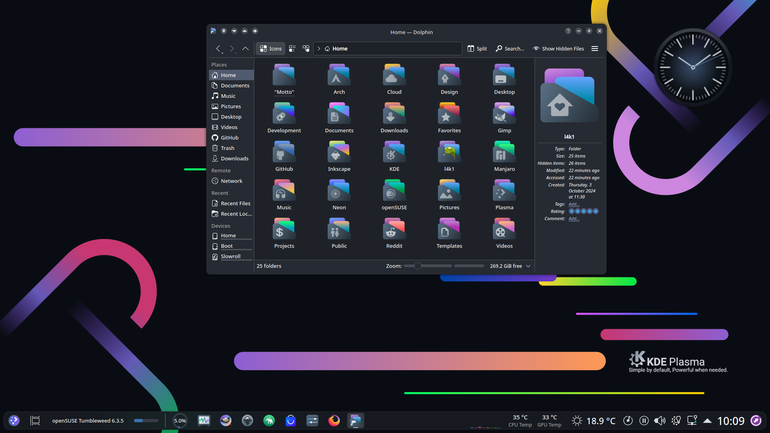Screen dimensions: 770x433
Task: Select the Cloud folder icon
Action: point(394,76)
